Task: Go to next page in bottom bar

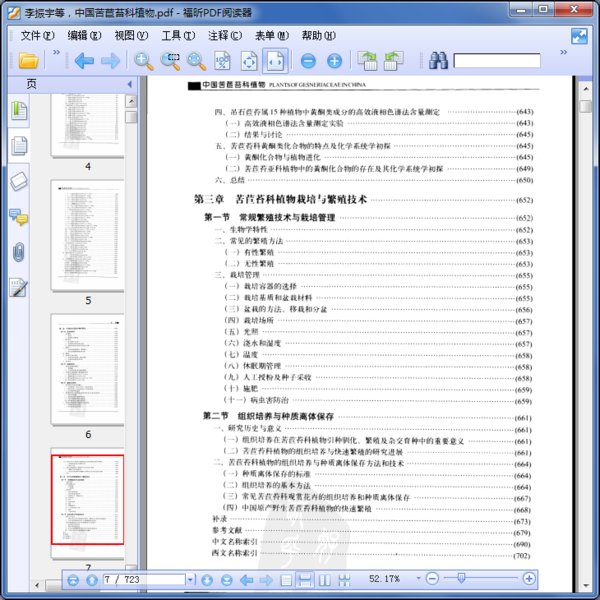Action: click(x=207, y=580)
